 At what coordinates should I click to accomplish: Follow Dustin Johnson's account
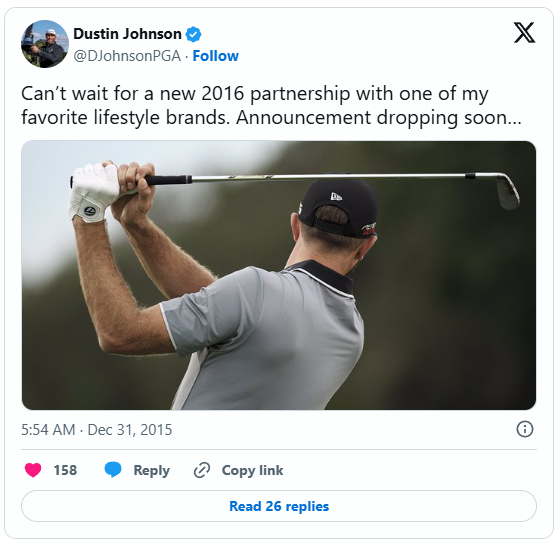coord(215,56)
